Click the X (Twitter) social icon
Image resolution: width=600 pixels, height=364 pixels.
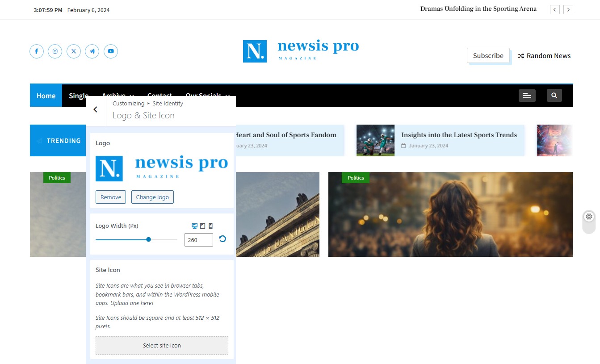[74, 51]
